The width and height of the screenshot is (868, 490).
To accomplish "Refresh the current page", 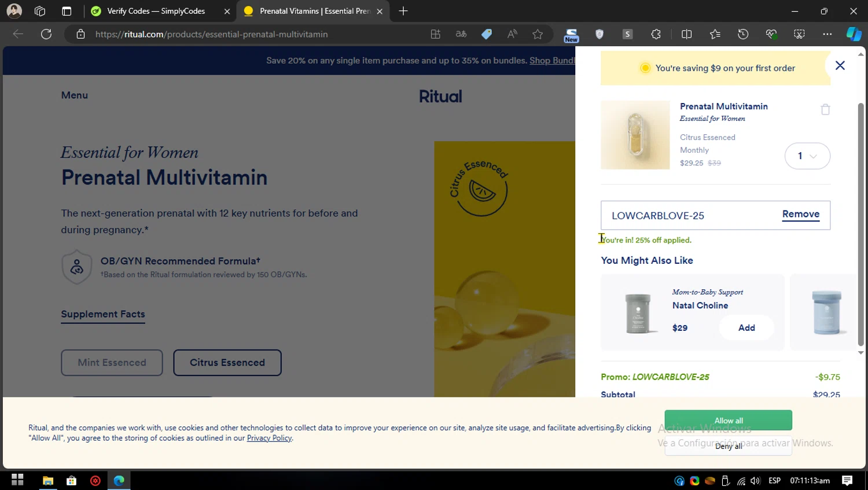I will [46, 34].
